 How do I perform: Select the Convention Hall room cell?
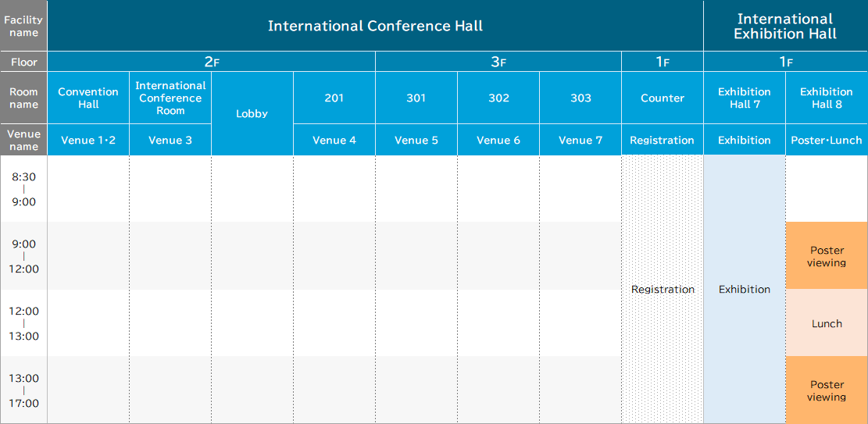pyautogui.click(x=88, y=98)
